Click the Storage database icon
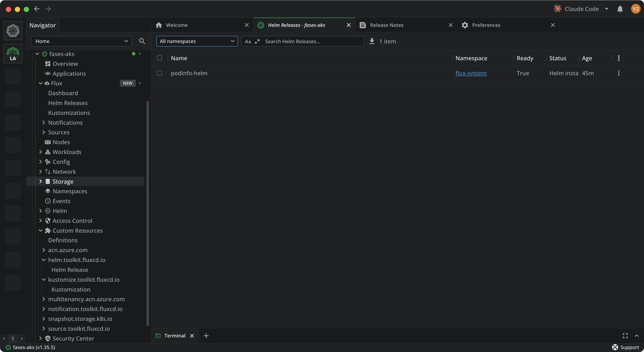 (x=47, y=182)
